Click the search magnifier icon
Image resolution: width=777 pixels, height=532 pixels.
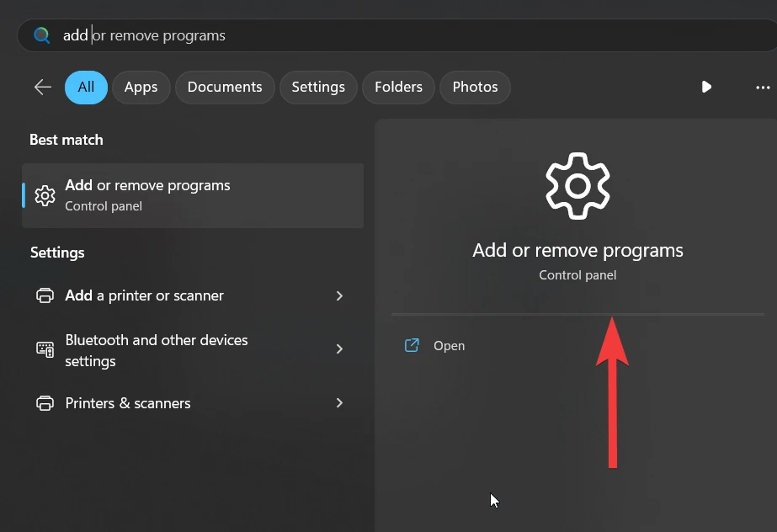pos(41,35)
